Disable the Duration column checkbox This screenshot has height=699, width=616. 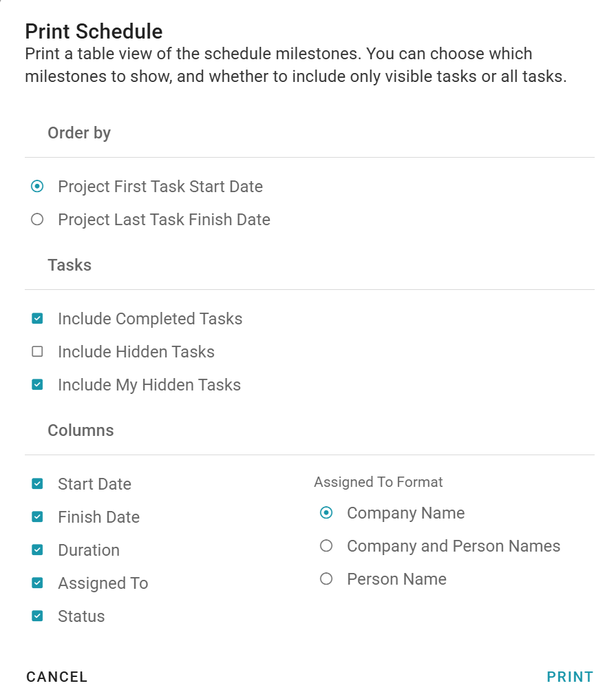(x=38, y=550)
